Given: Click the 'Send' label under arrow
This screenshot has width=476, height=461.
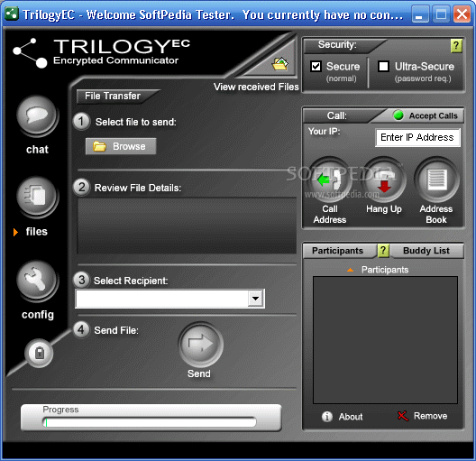Looking at the screenshot, I should (199, 373).
